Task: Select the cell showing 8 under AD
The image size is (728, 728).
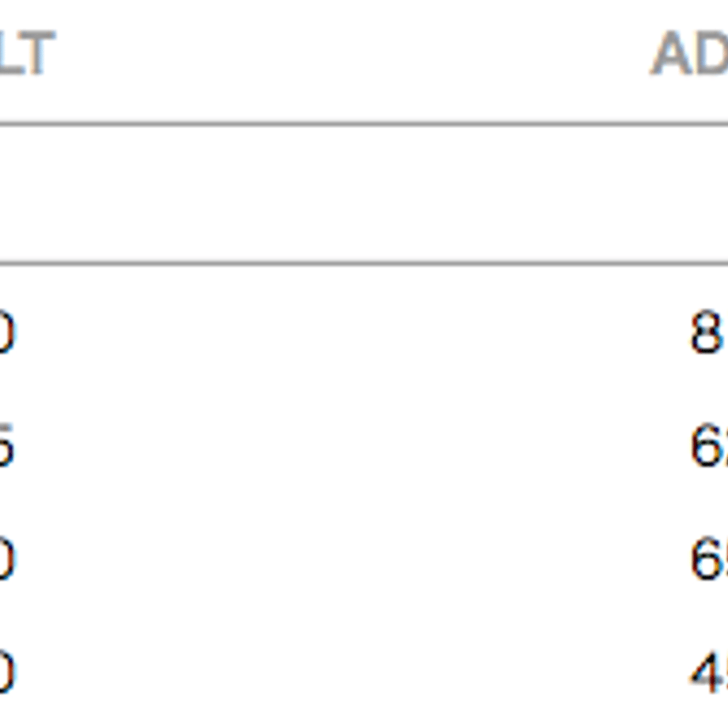Action: click(707, 332)
